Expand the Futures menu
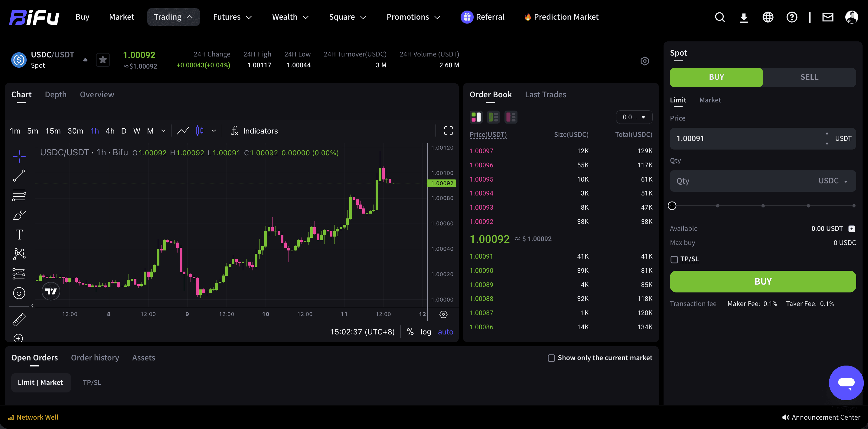The image size is (868, 429). pyautogui.click(x=232, y=17)
